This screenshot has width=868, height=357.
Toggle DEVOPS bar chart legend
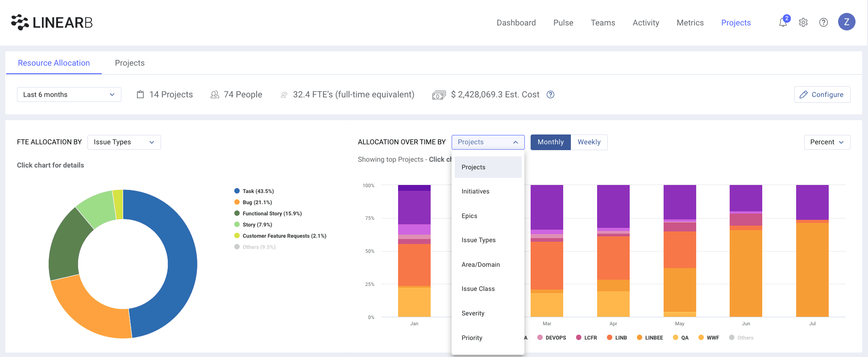click(x=552, y=338)
